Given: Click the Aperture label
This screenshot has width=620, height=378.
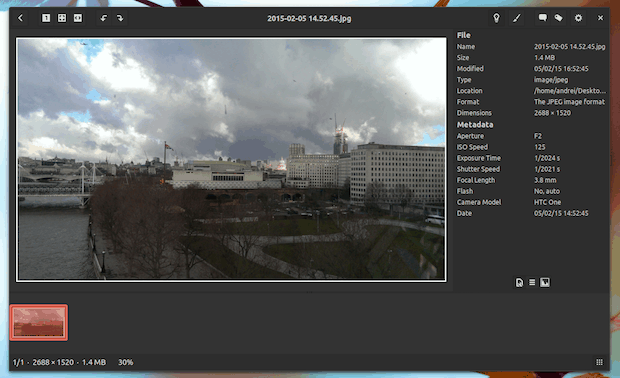Looking at the screenshot, I should 470,136.
